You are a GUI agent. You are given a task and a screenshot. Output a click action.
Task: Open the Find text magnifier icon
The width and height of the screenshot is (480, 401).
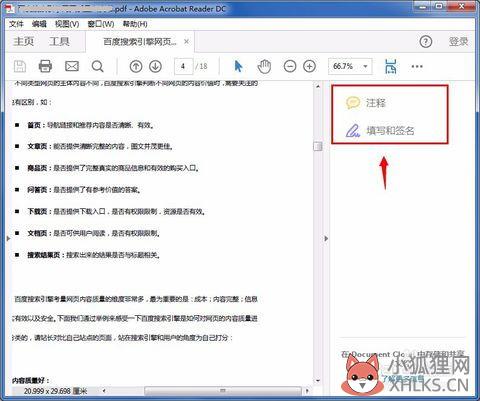(x=97, y=66)
